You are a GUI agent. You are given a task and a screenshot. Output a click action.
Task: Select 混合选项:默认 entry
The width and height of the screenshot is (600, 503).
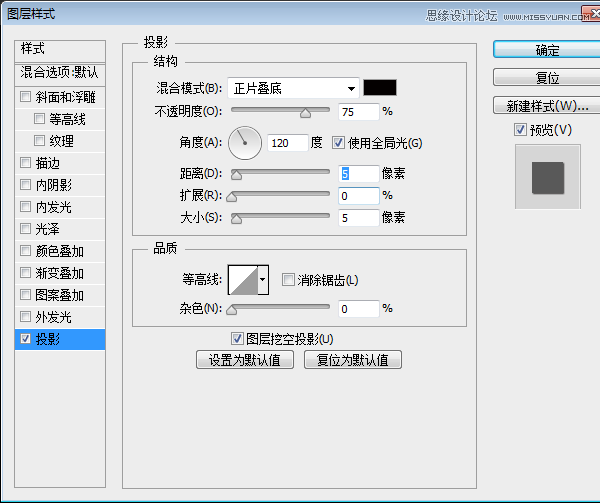(x=60, y=73)
